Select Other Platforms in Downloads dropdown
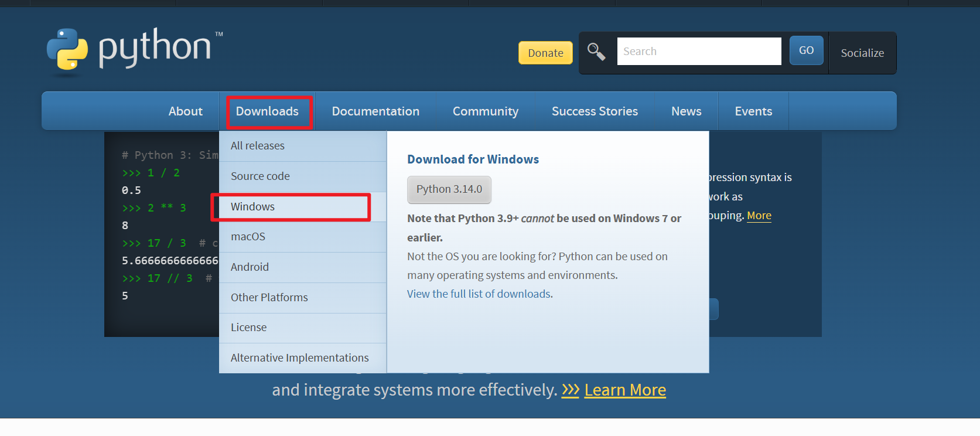Image resolution: width=980 pixels, height=436 pixels. coord(303,298)
